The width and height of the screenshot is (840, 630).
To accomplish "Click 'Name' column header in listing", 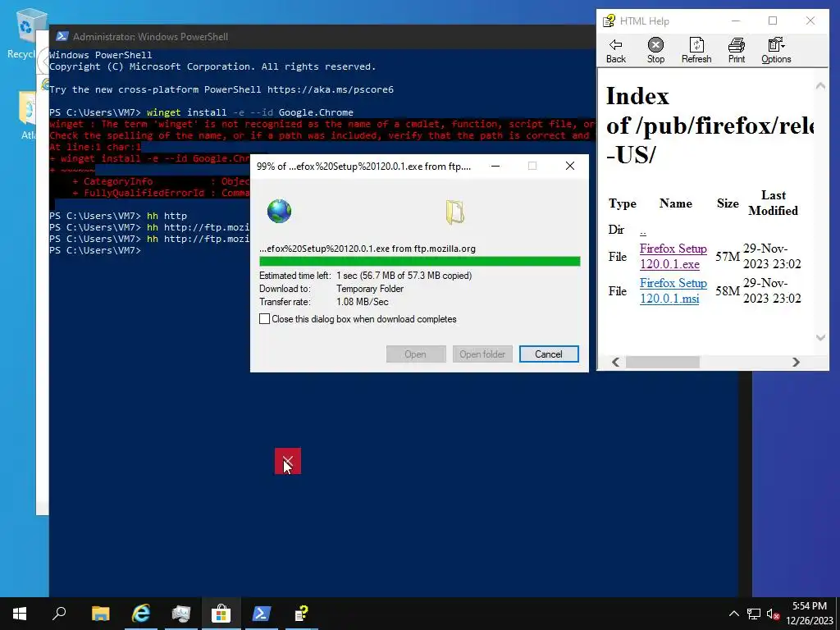I will coord(676,203).
